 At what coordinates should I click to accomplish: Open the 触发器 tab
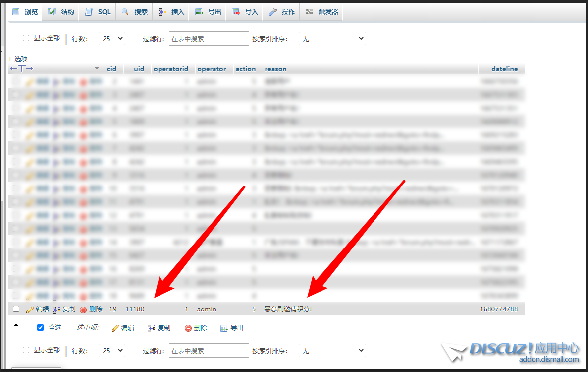[x=322, y=12]
